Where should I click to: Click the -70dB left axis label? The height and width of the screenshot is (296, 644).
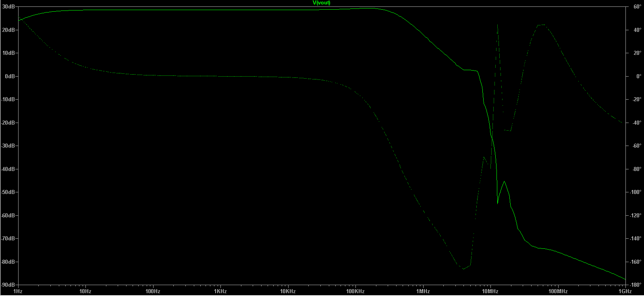(x=8, y=239)
